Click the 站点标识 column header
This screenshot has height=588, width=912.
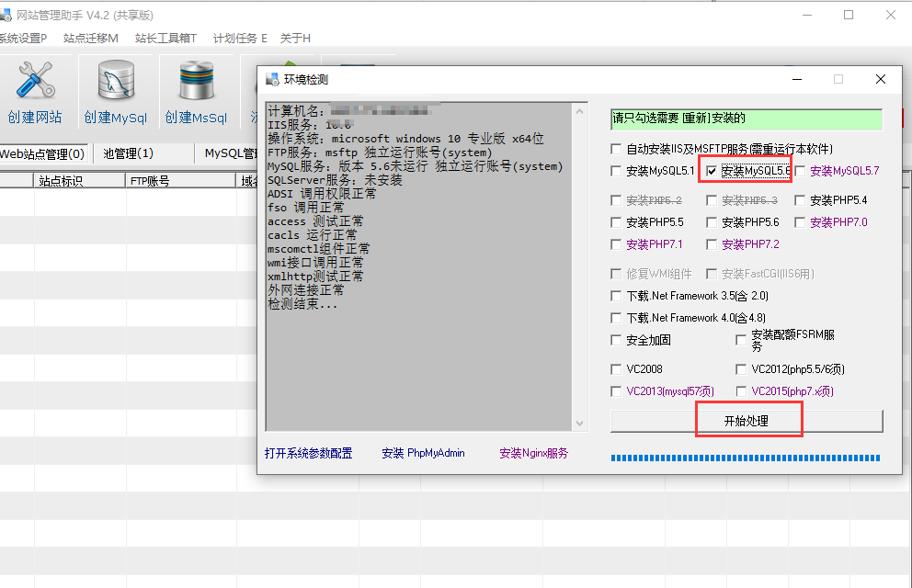61,181
